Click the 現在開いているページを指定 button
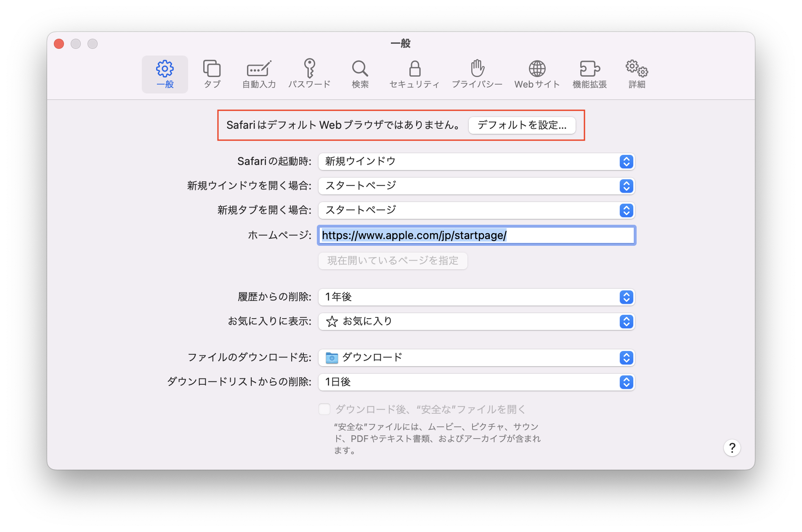The image size is (802, 532). click(x=393, y=261)
